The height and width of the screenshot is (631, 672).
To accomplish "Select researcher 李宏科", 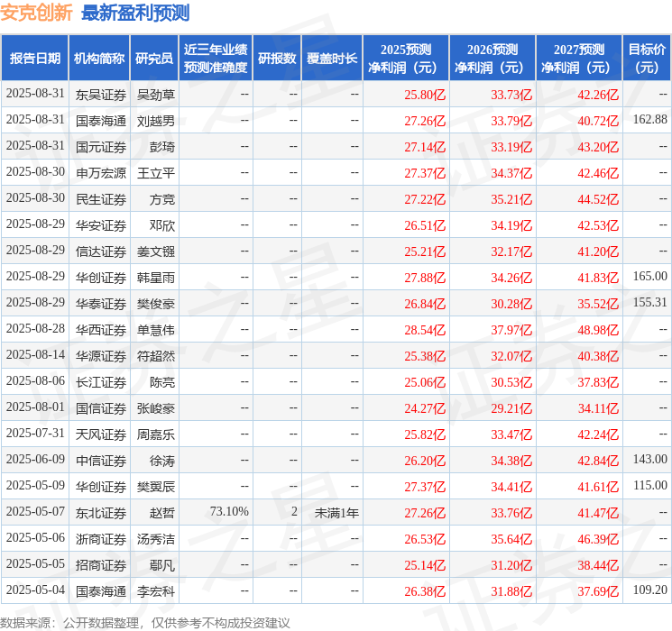I will point(155,591).
